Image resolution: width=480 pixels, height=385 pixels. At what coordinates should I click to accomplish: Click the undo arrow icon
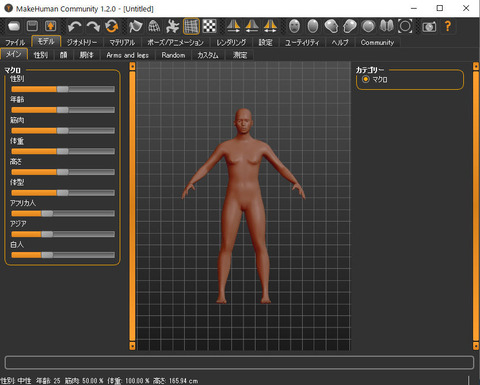tap(74, 26)
